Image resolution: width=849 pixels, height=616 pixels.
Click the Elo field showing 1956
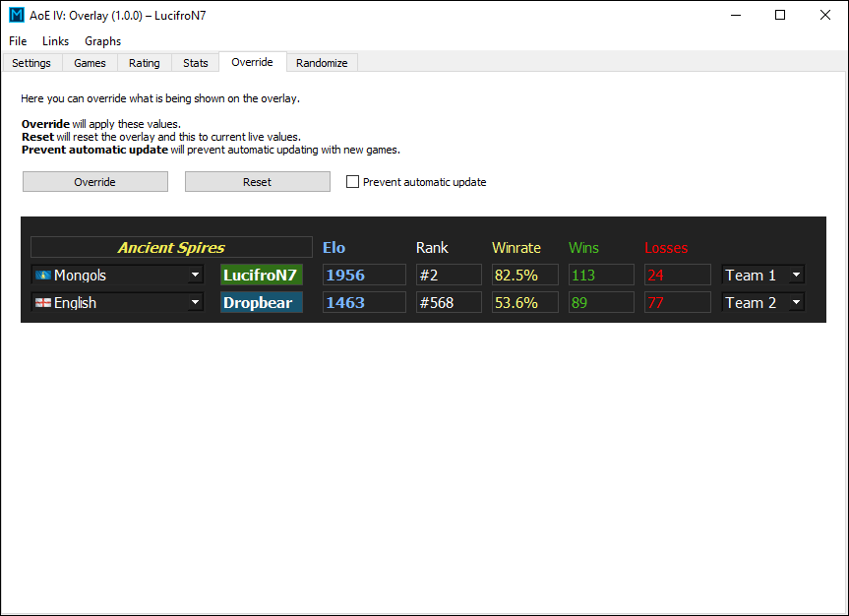coord(364,276)
